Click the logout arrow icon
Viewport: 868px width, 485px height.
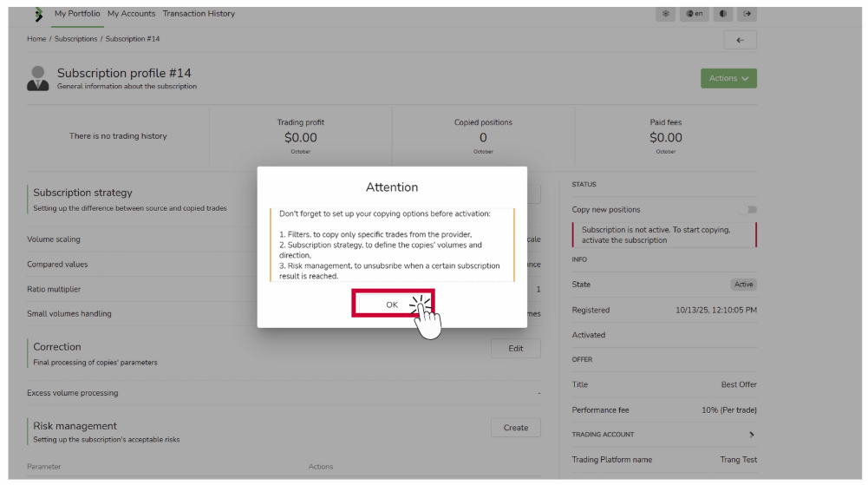point(747,14)
